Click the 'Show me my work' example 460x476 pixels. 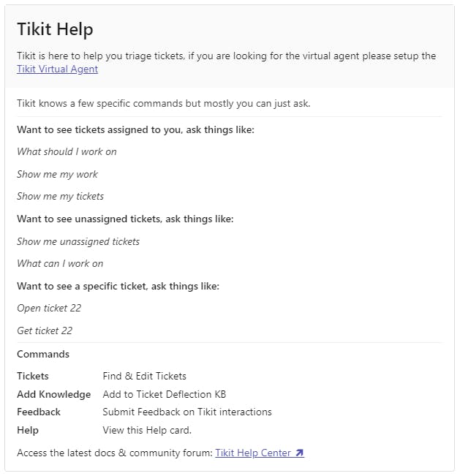[x=57, y=174]
